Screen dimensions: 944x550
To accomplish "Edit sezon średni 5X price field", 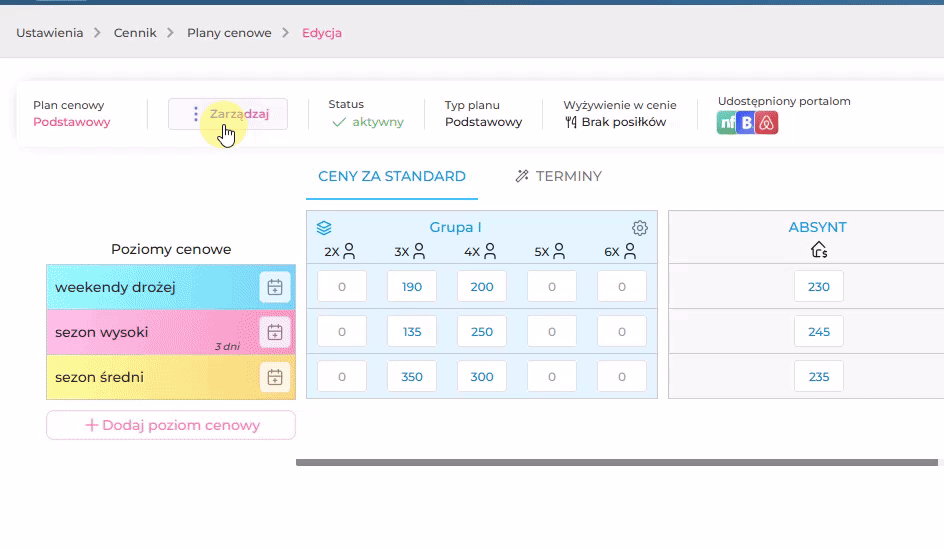I will (x=551, y=377).
